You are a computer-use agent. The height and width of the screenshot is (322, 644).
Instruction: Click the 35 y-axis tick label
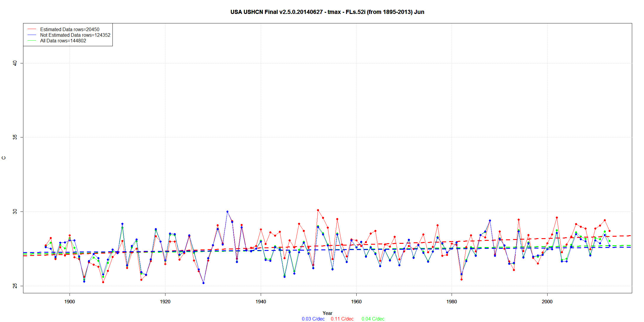pos(15,137)
